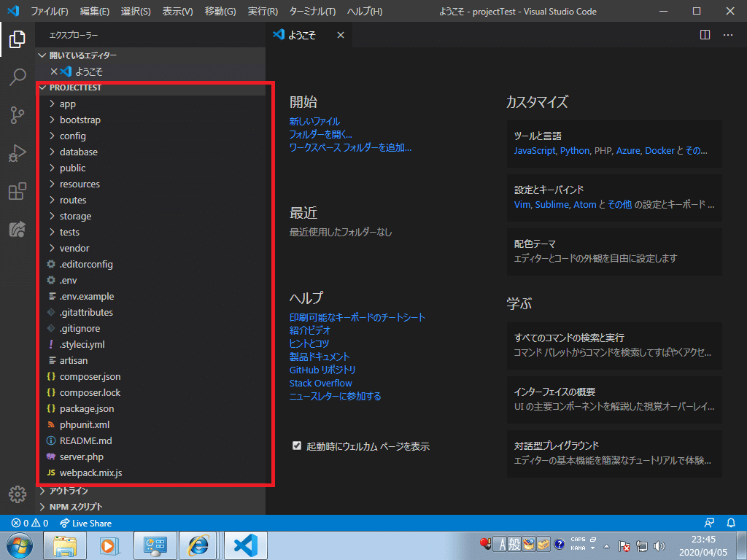
Task: Click the フォルダーを開く... link
Action: 321,135
